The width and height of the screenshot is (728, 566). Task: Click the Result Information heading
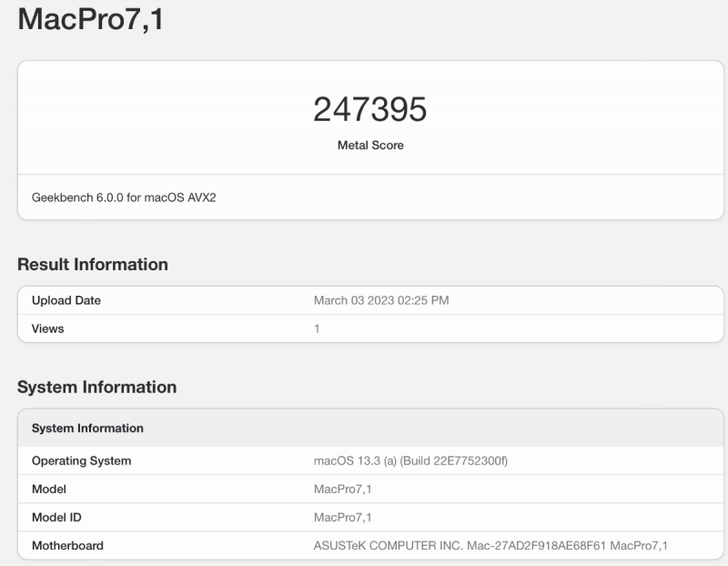click(93, 264)
